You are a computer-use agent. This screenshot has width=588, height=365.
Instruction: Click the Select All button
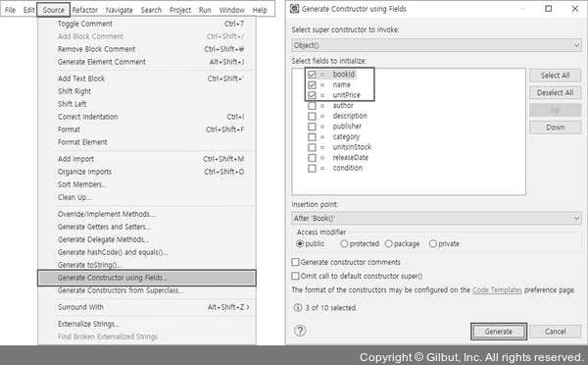point(555,76)
